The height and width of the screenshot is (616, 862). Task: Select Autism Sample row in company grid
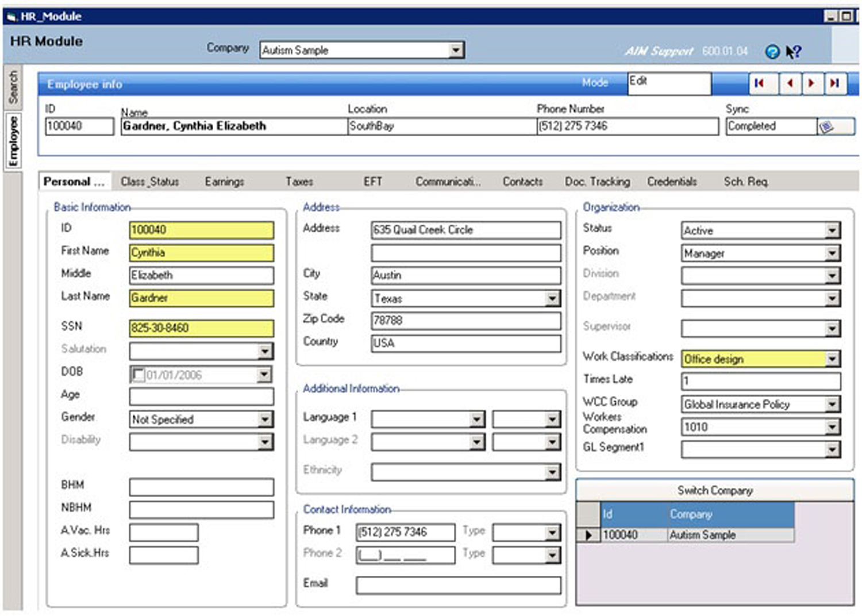point(697,535)
